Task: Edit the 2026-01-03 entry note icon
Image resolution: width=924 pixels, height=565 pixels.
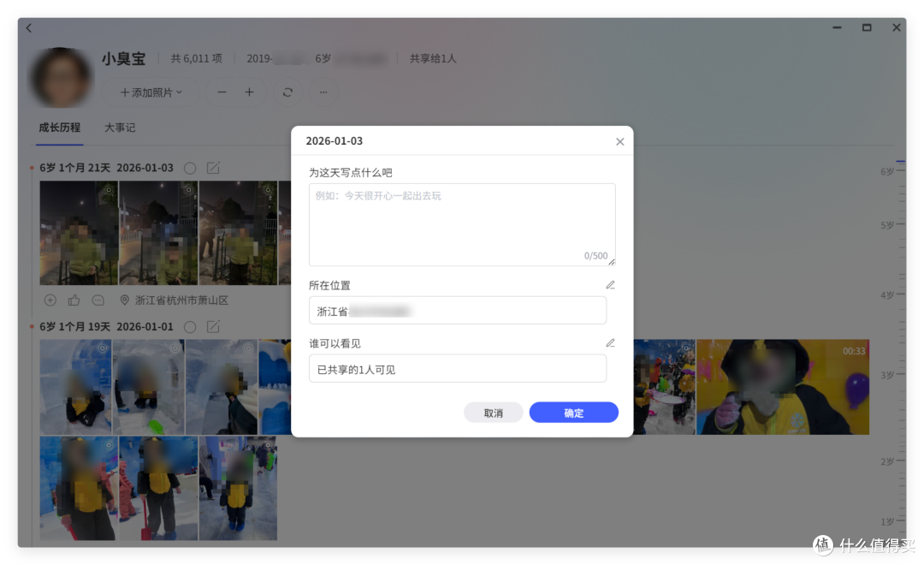Action: 213,168
